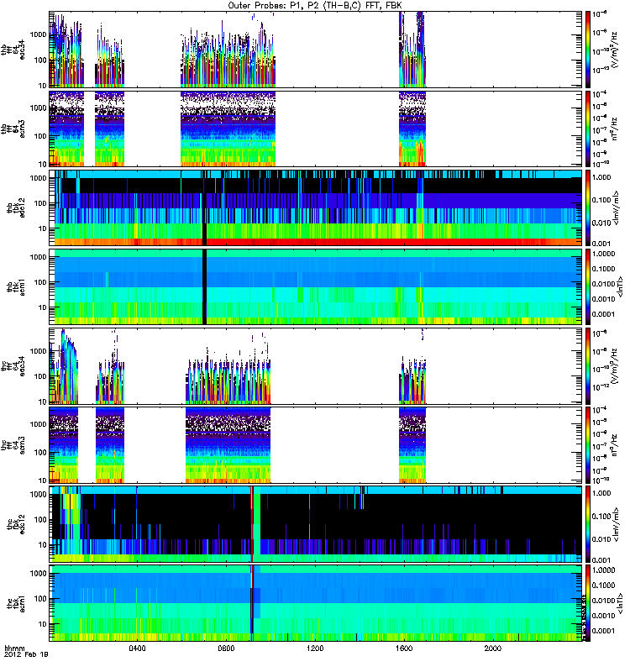Click the '0400' time axis label
Image resolution: width=630 pixels, height=672 pixels.
click(x=137, y=648)
